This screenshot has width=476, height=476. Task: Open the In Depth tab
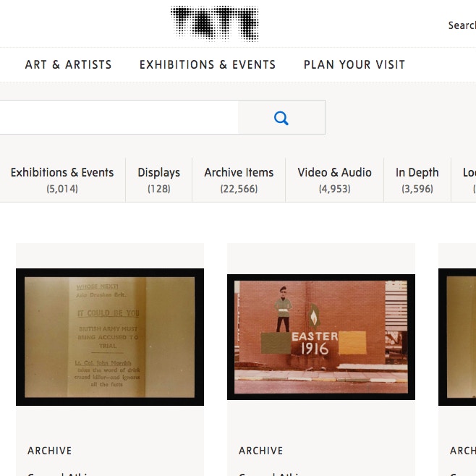(x=417, y=179)
